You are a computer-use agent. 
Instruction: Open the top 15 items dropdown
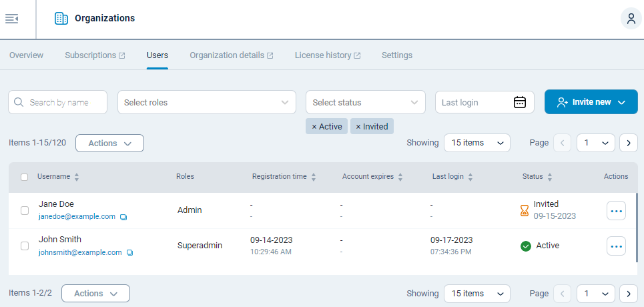(x=476, y=143)
